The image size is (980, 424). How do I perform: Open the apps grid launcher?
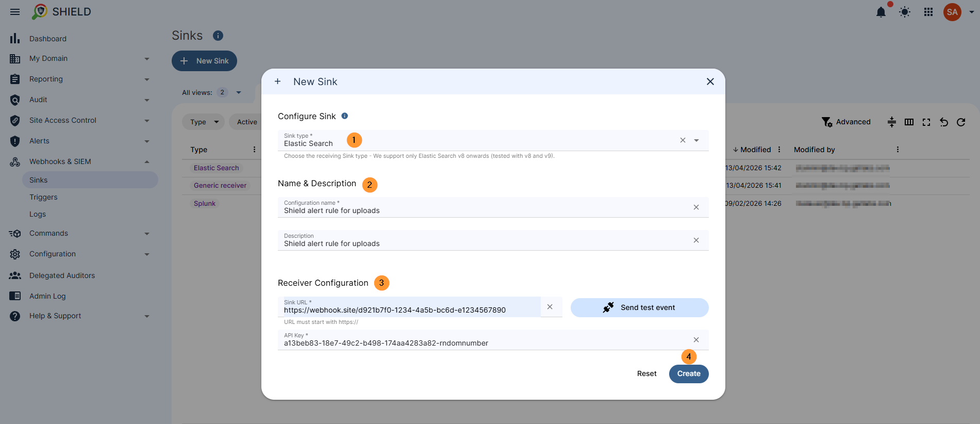point(928,12)
